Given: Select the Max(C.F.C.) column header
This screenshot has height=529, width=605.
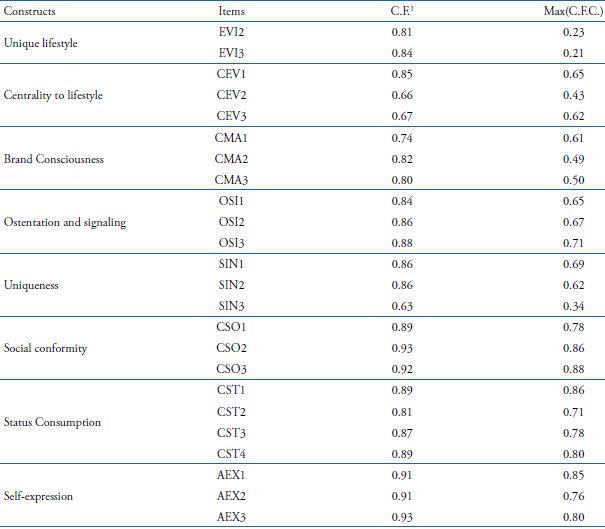Looking at the screenshot, I should (568, 11).
